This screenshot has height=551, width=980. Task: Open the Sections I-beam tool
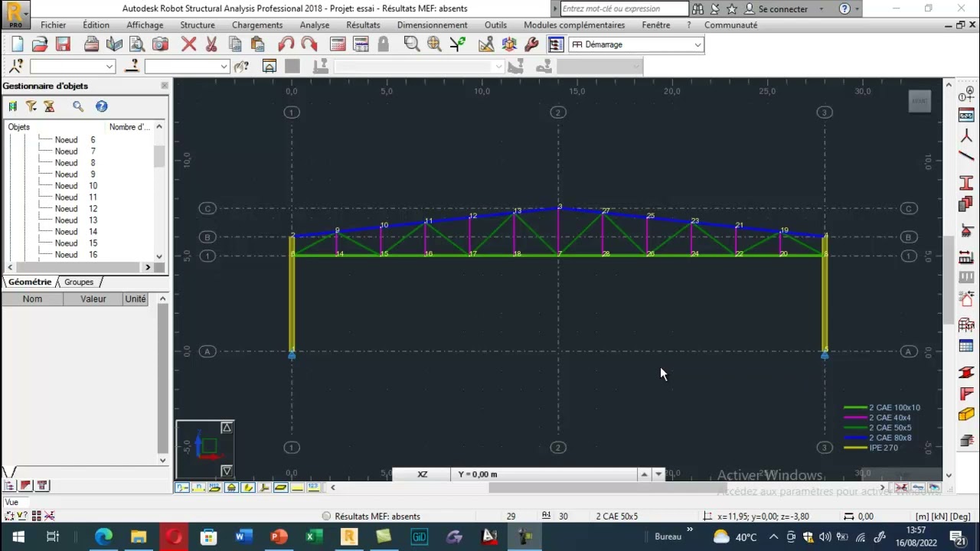[966, 183]
